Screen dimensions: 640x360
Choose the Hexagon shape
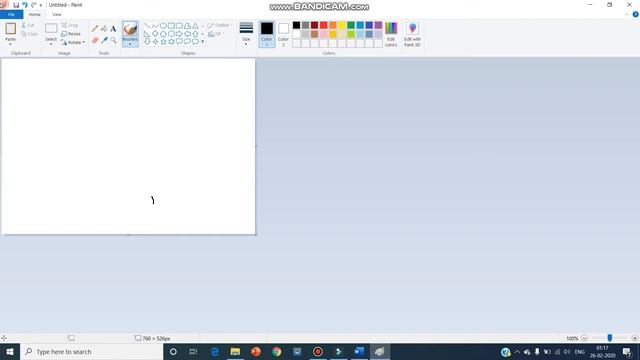(x=171, y=34)
